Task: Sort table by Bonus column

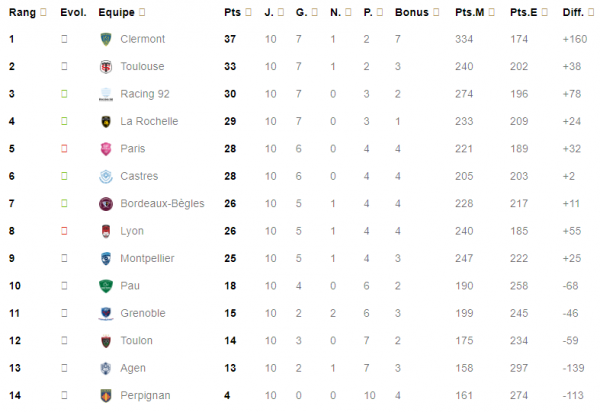Action: pos(415,12)
